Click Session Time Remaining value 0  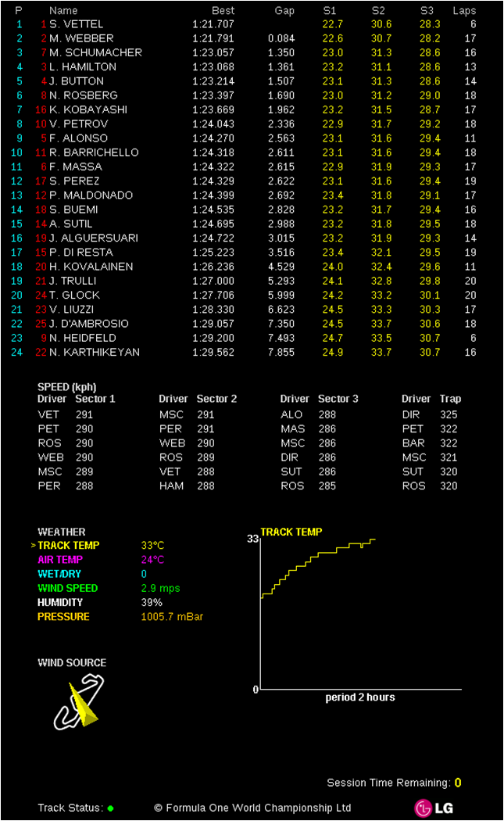pyautogui.click(x=458, y=783)
